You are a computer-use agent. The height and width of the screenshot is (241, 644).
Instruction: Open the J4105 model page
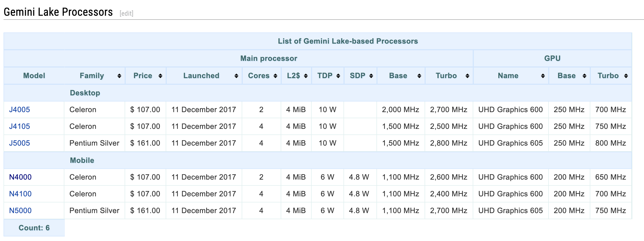click(x=20, y=126)
